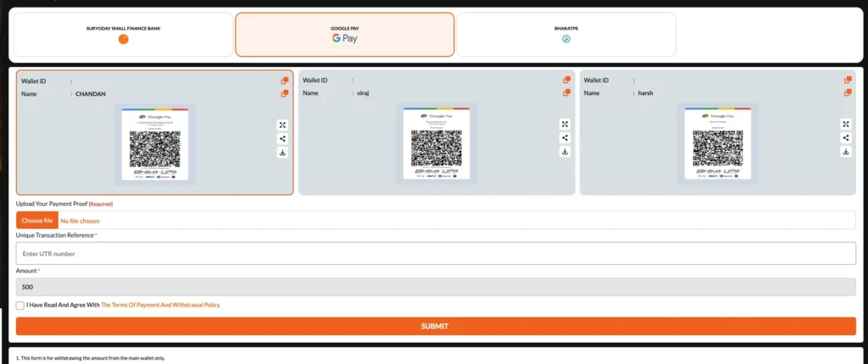Copy the name harsh
868x364 pixels.
click(848, 92)
